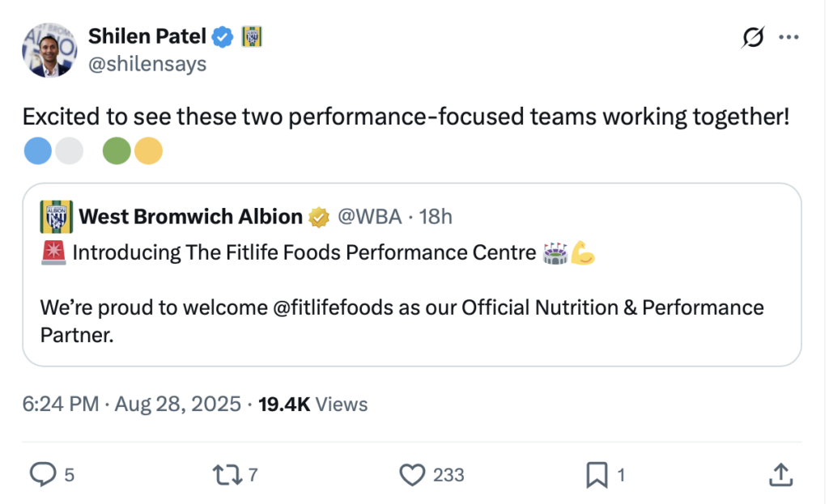The width and height of the screenshot is (829, 504).
Task: Open the @WBA handle in quoted tweet
Action: coord(369,217)
